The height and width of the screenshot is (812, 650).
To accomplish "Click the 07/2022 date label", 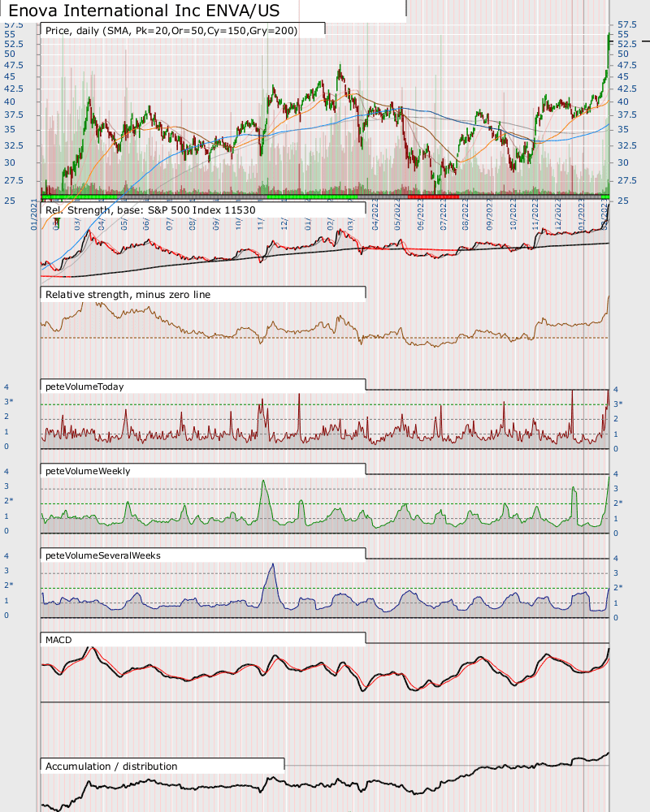I will click(x=443, y=215).
